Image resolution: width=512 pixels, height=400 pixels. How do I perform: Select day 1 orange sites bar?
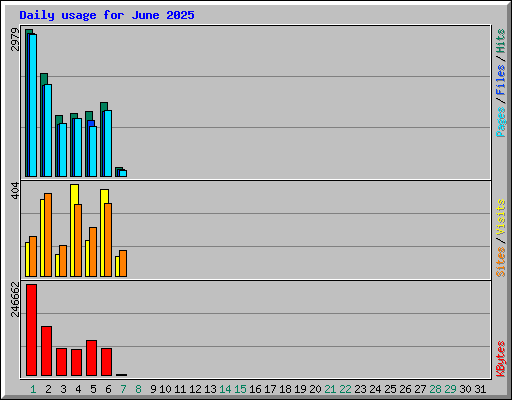pos(33,257)
